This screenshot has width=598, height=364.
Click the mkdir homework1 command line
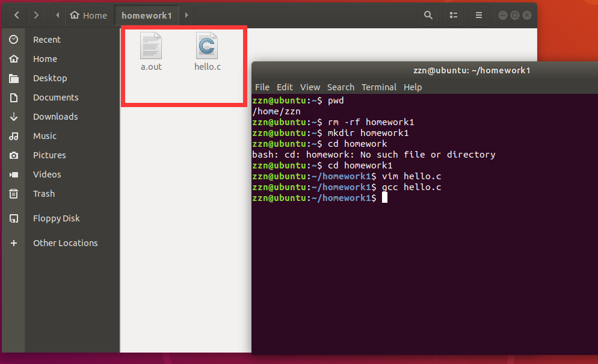click(x=330, y=133)
